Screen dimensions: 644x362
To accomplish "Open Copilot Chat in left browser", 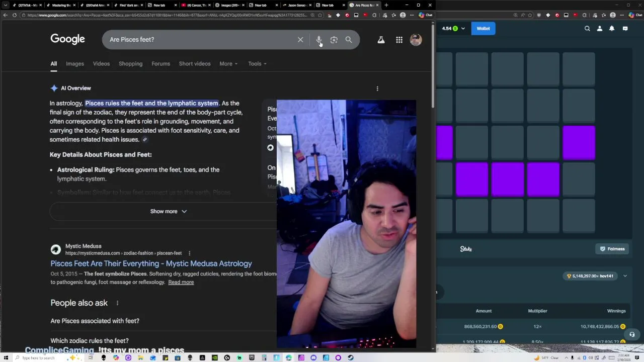I will [426, 15].
